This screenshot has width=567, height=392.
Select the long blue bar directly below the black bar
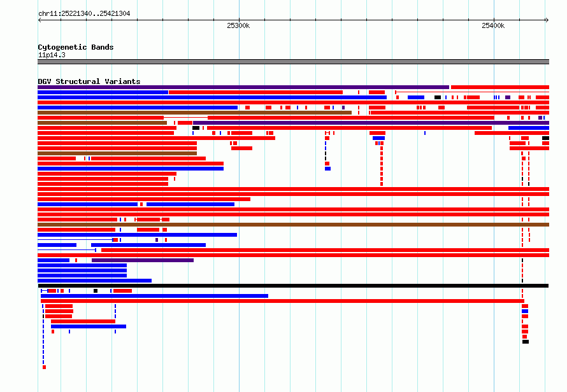coord(154,296)
